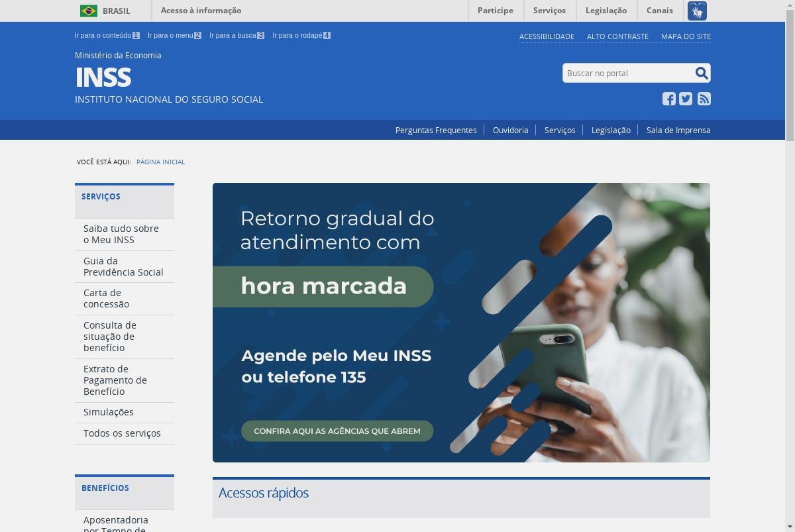Click the SERVIÇOS sidebar heading

coord(101,196)
